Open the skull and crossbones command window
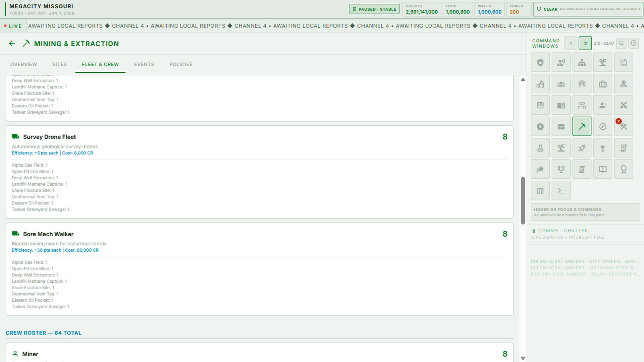This screenshot has width=644, height=362. [623, 84]
